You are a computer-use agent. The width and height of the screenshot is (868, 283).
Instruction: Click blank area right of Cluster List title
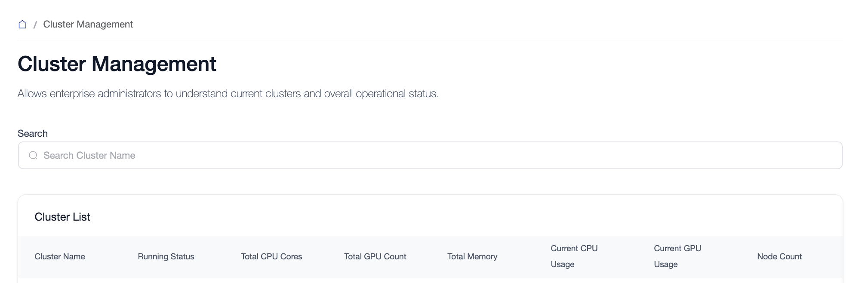point(473,217)
